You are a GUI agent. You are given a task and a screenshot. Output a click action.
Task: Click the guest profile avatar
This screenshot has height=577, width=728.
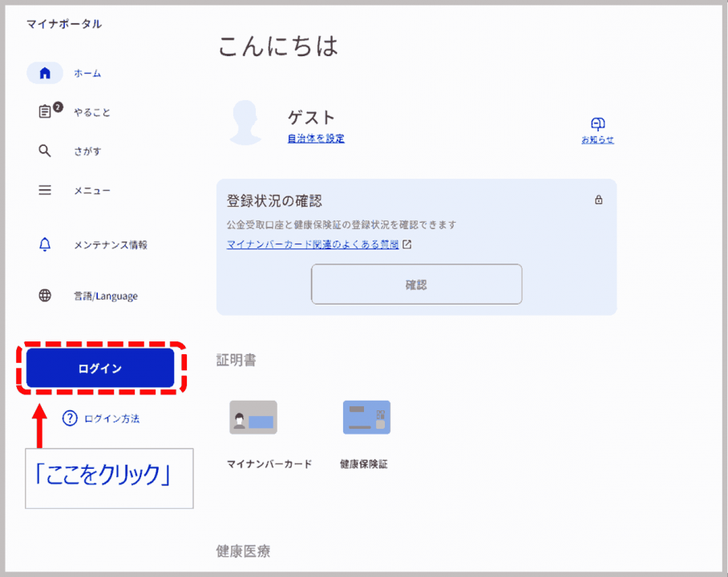(244, 123)
